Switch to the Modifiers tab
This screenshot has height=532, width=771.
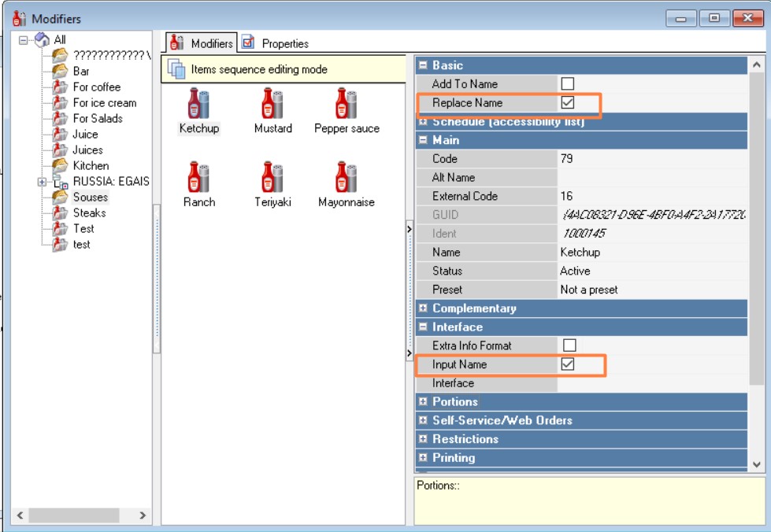coord(201,43)
